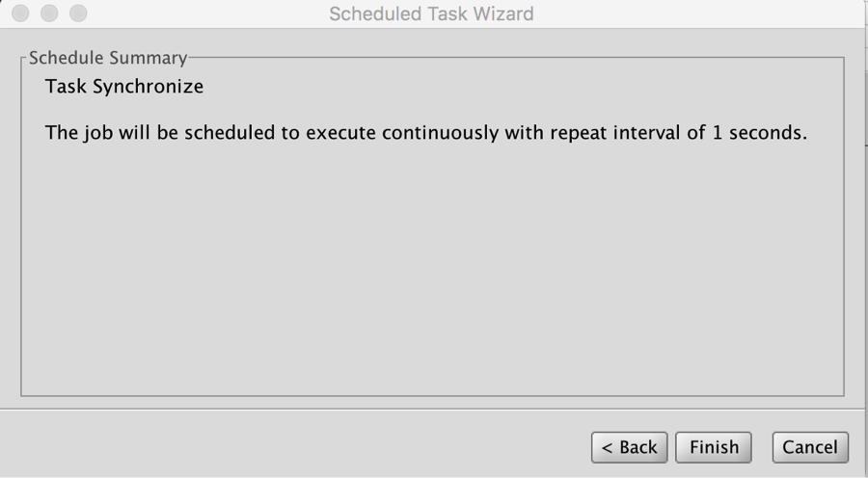Zoom the window using the third window button
The width and height of the screenshot is (868, 478).
(77, 14)
